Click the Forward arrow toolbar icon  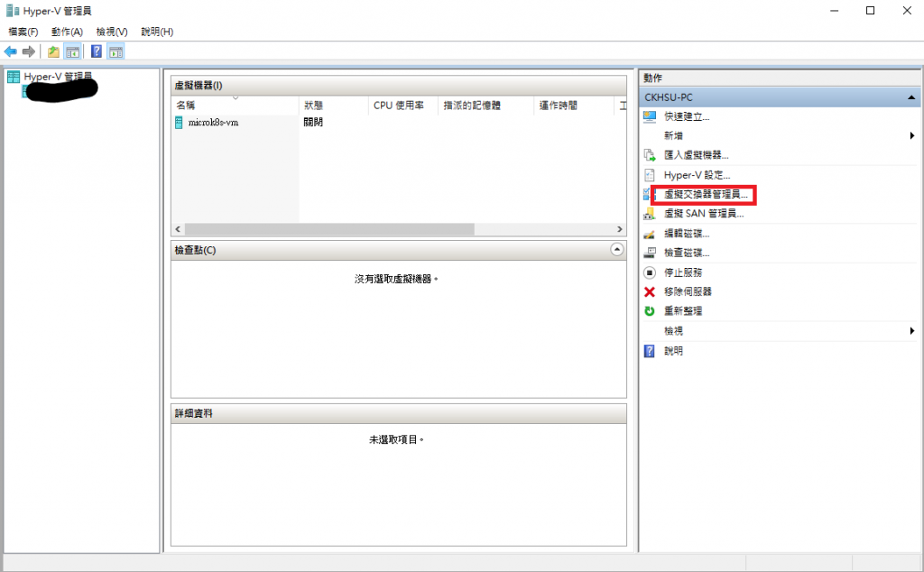click(x=28, y=51)
